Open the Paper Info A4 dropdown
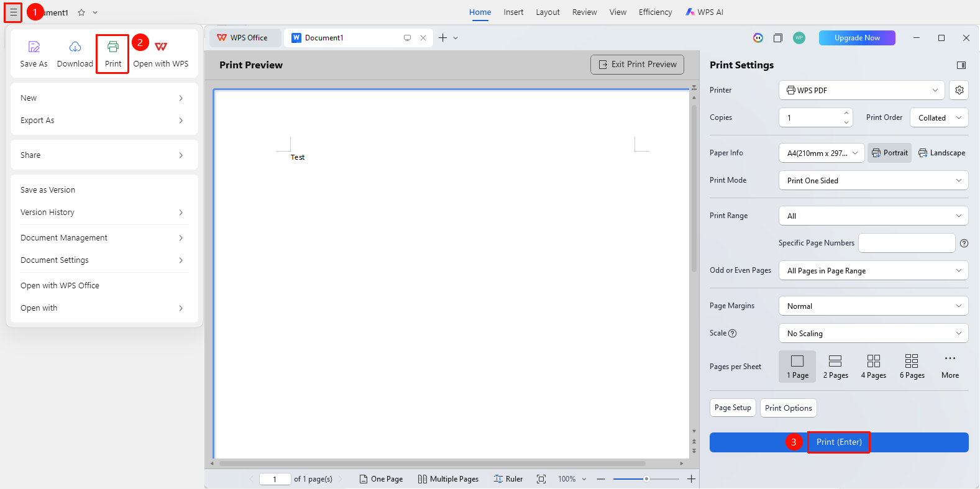The image size is (980, 489). [822, 153]
